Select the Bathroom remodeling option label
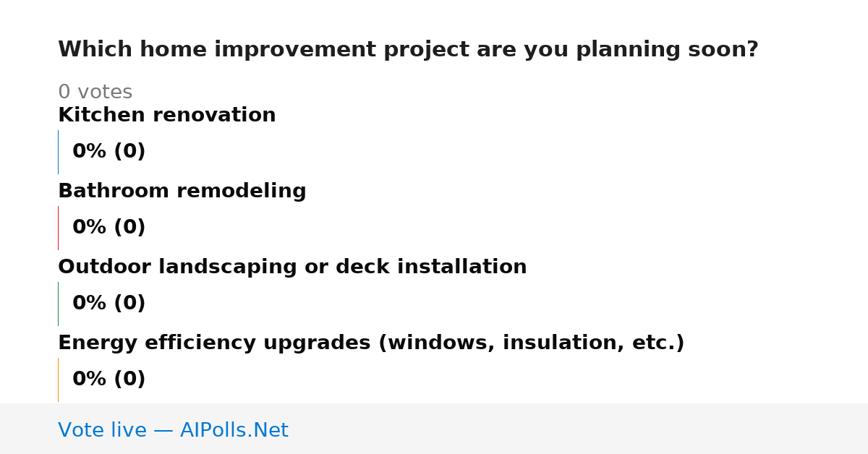868x454 pixels. pos(182,191)
